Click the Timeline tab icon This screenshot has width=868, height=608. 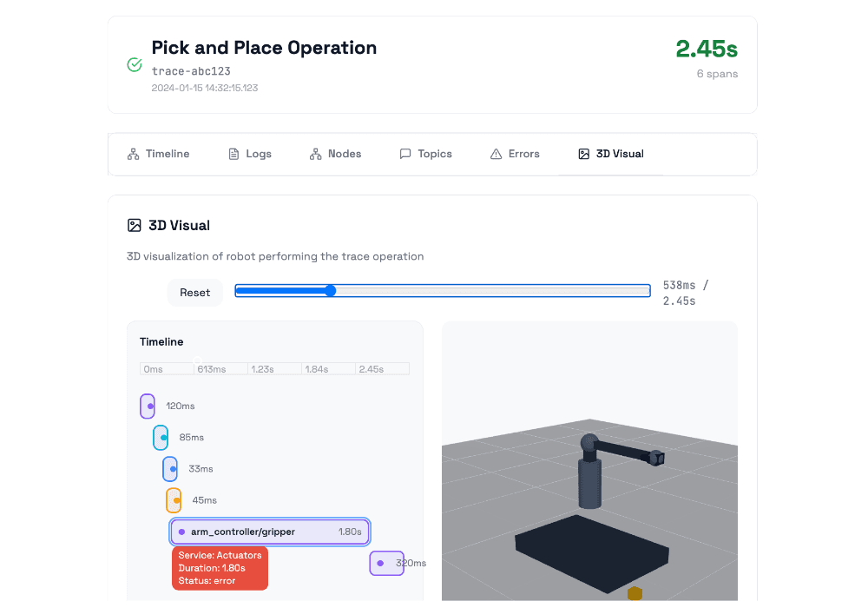pyautogui.click(x=134, y=154)
